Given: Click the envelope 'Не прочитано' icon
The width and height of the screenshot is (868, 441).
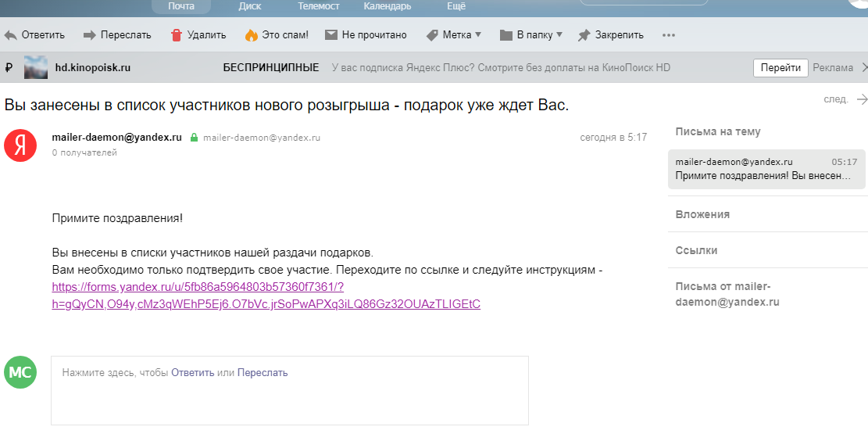Looking at the screenshot, I should tap(330, 35).
